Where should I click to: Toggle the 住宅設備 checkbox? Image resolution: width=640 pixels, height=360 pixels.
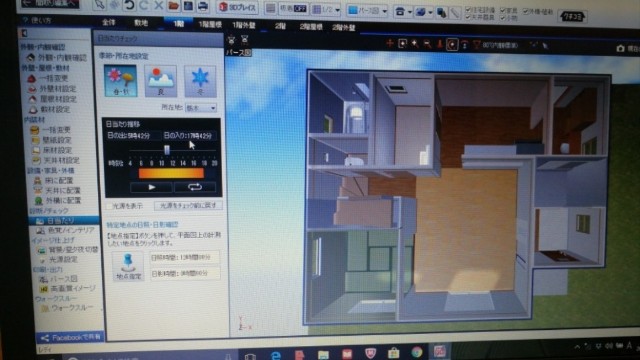coord(468,10)
